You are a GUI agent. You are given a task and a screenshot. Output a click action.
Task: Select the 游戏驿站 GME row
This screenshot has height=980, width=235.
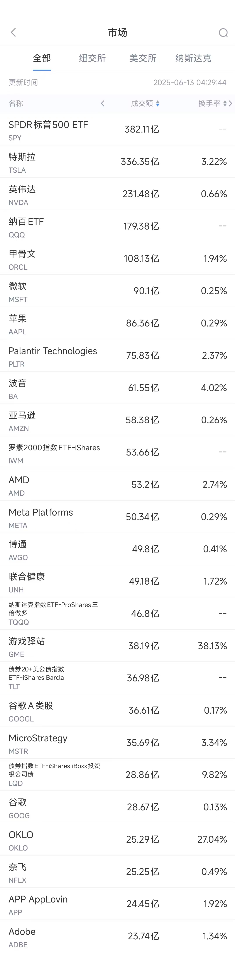tap(117, 646)
